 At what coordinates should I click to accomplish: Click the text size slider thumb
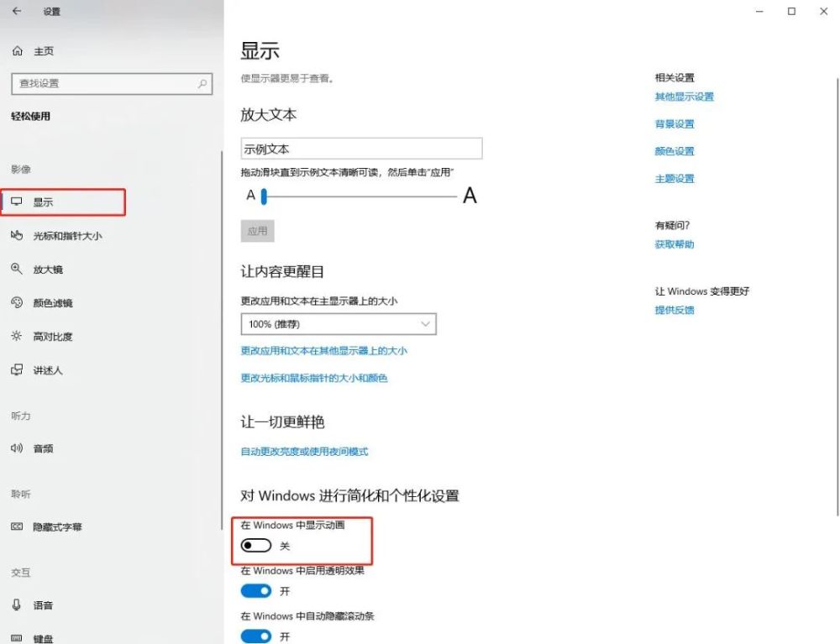[x=264, y=196]
